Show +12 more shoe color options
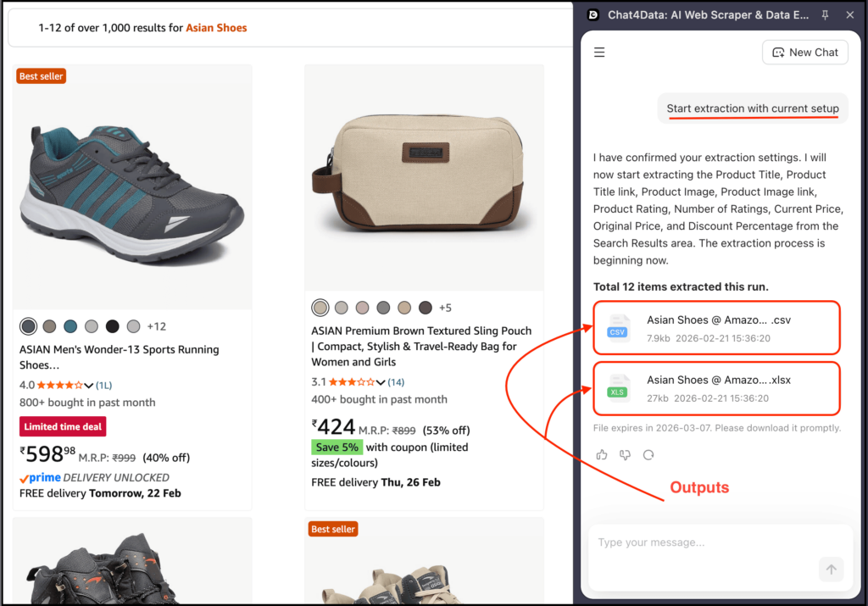This screenshot has height=606, width=868. tap(155, 326)
